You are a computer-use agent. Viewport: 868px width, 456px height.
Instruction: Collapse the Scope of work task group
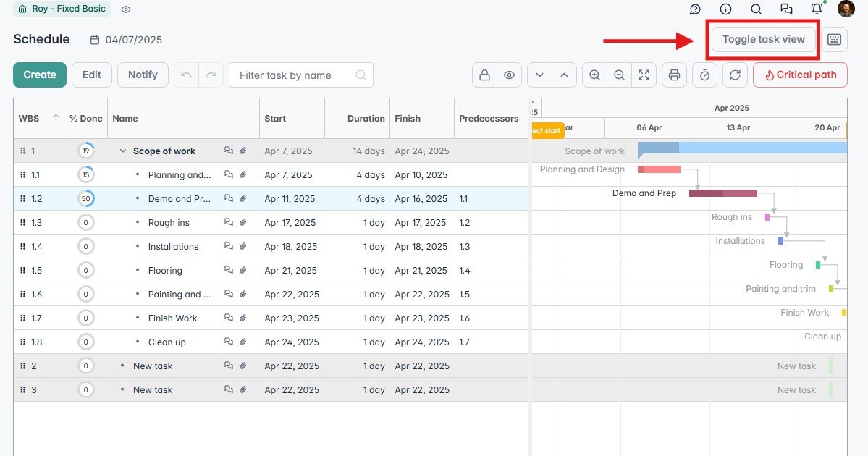[122, 151]
